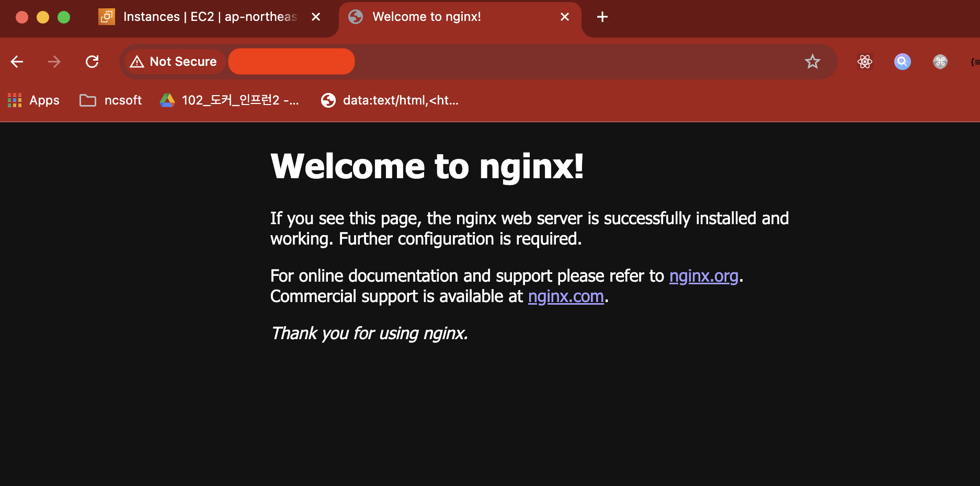Open a new browser tab

(602, 17)
